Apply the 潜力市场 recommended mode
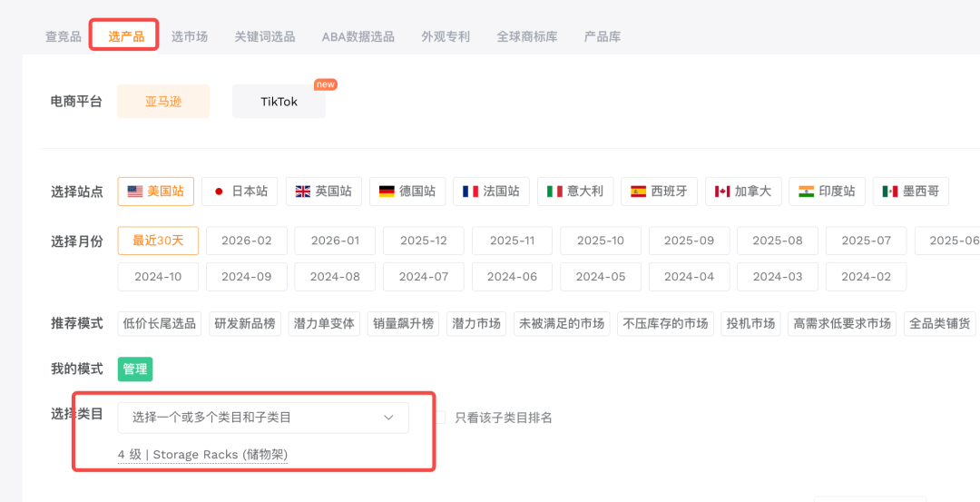 [x=476, y=324]
